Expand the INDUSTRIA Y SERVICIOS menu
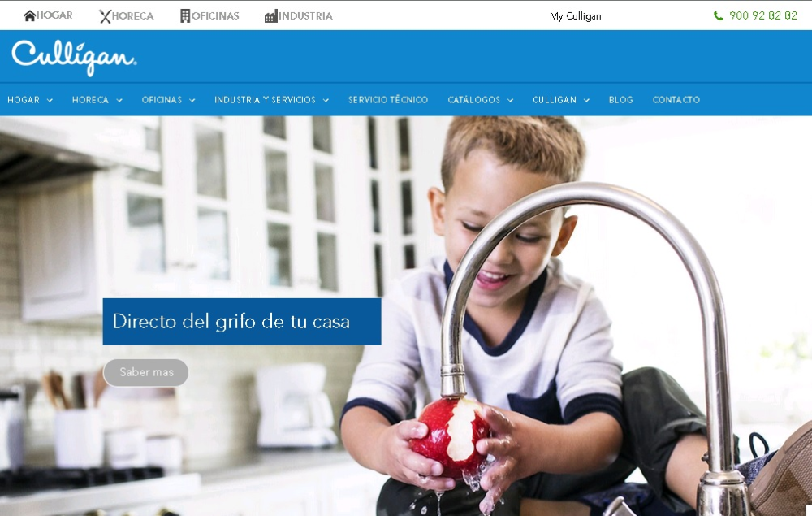812x516 pixels. 326,101
